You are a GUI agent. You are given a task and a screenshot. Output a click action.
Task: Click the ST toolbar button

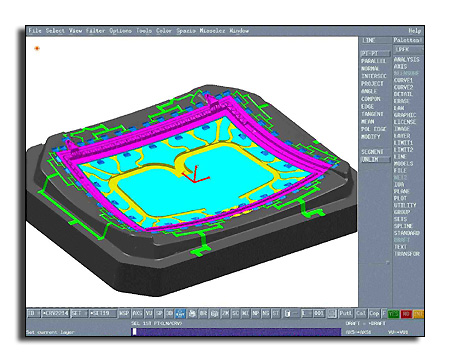pos(276,314)
